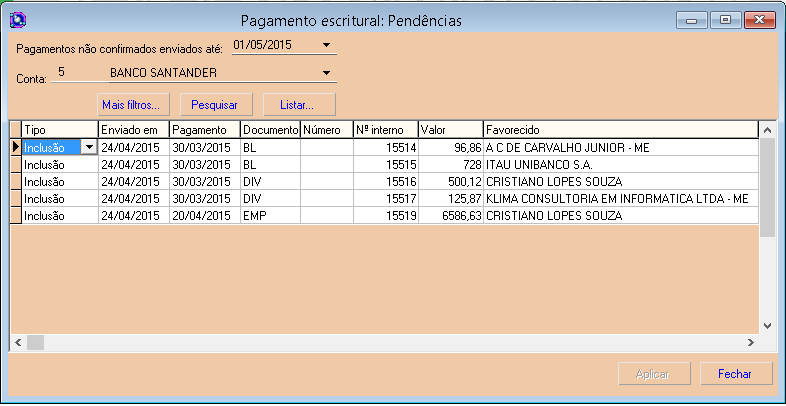Click the Nº interno column header
The height and width of the screenshot is (406, 786).
click(386, 130)
